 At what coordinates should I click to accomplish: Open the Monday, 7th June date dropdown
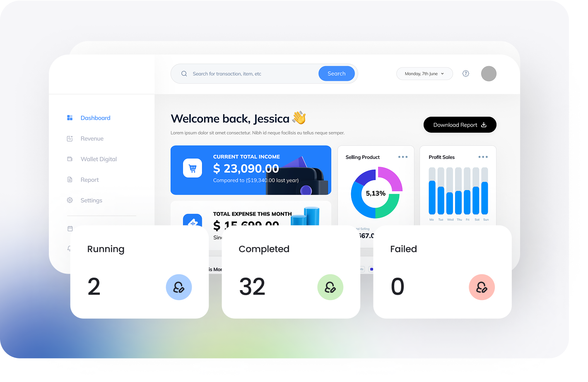click(x=424, y=74)
